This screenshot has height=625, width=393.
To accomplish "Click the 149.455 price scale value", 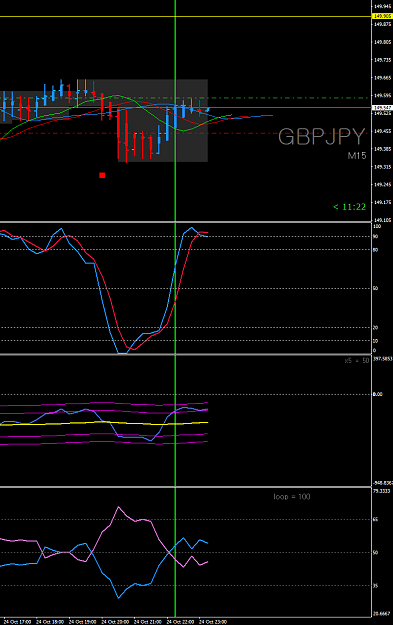I will point(383,131).
